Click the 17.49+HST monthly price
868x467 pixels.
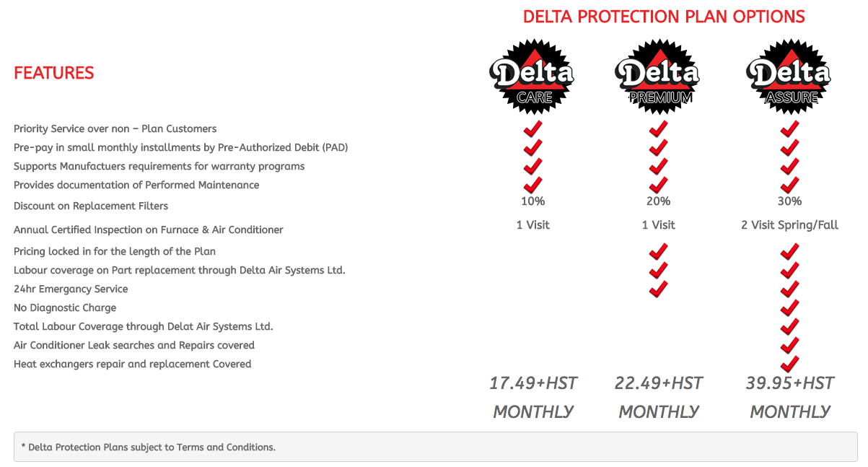point(533,397)
